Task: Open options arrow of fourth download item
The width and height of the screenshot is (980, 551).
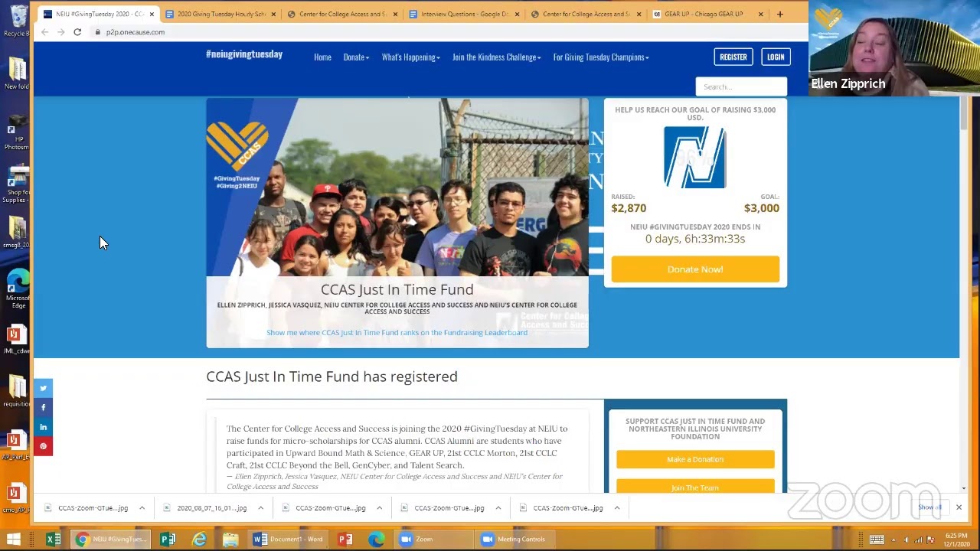Action: point(498,508)
